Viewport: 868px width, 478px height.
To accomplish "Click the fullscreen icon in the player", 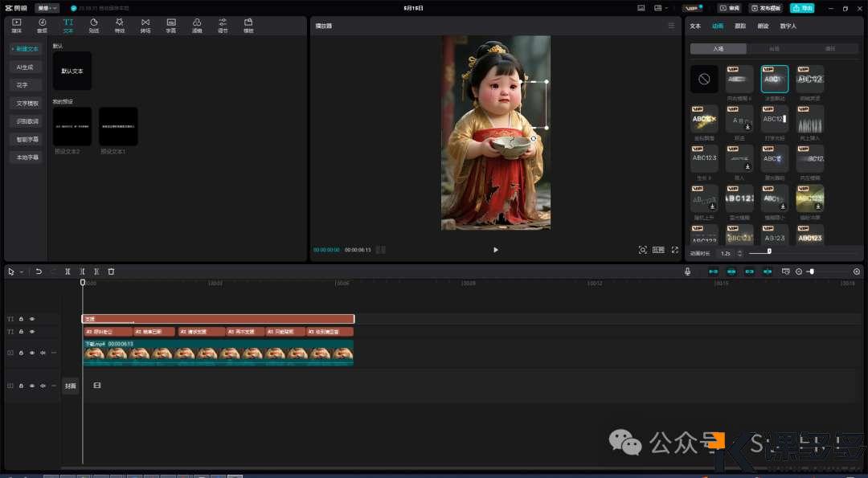I will 674,250.
